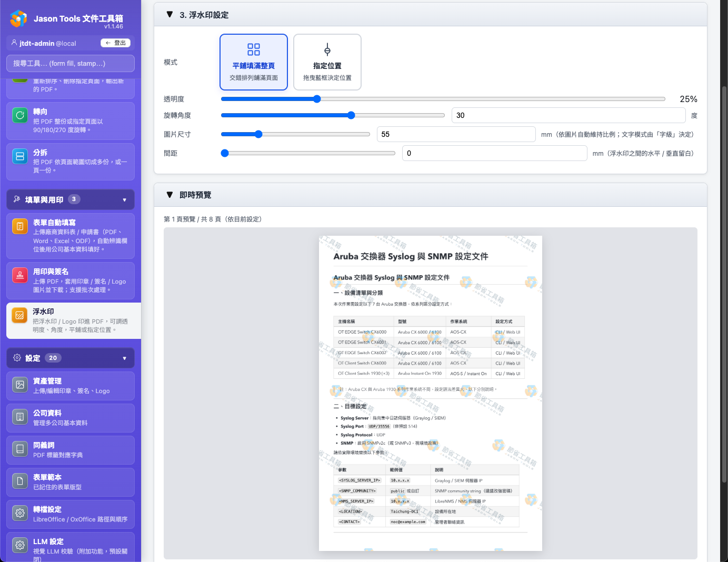
Task: Open 表單自動填寫 via its orange icon
Action: [20, 226]
